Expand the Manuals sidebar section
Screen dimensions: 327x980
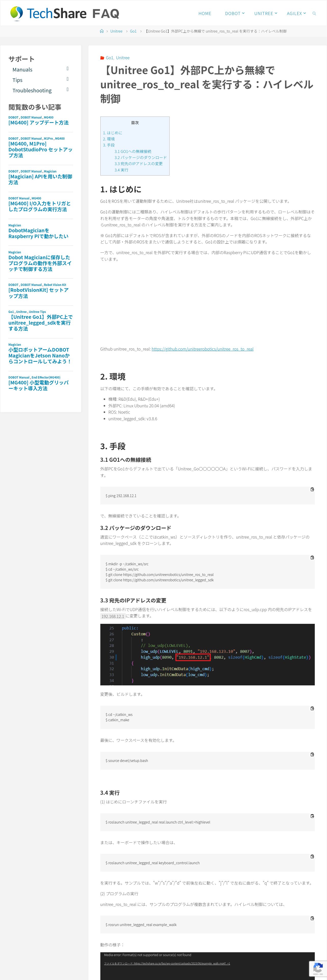[x=67, y=69]
